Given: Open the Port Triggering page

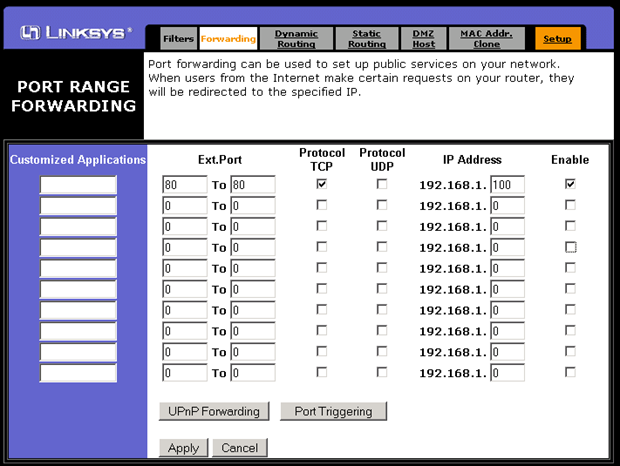Looking at the screenshot, I should point(333,411).
